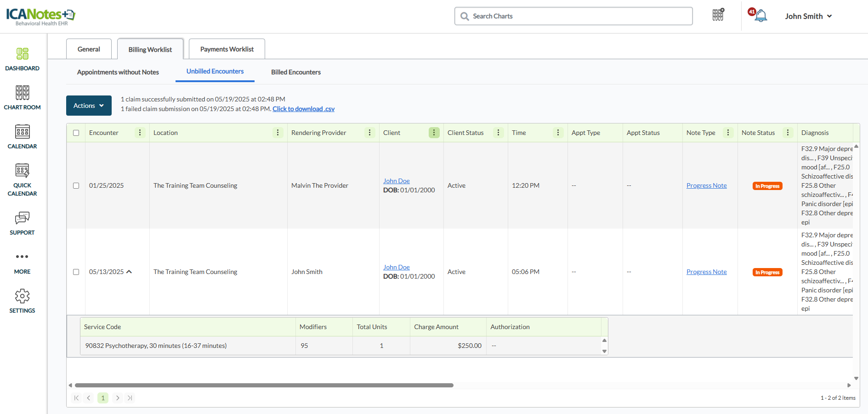Open John Doe client link in first row

point(396,181)
